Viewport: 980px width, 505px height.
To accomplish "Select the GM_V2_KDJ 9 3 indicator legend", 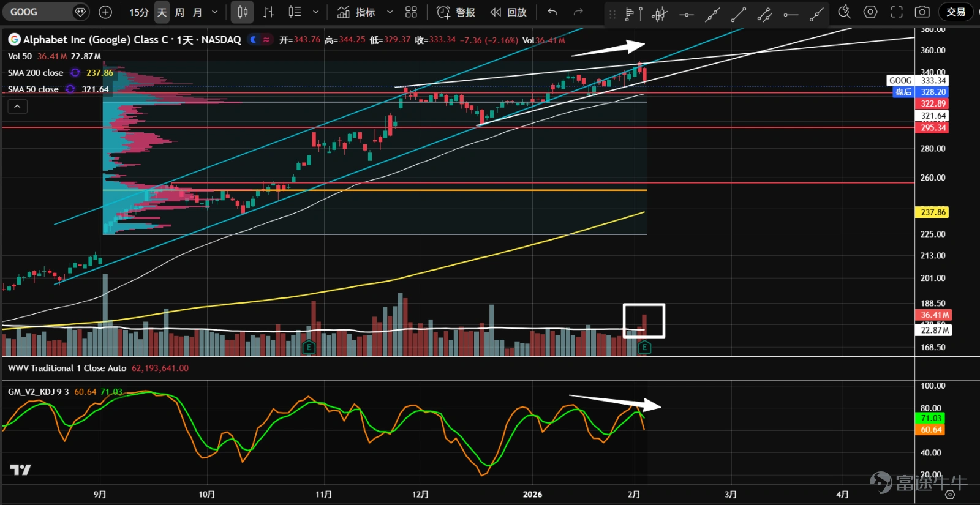I will point(39,392).
